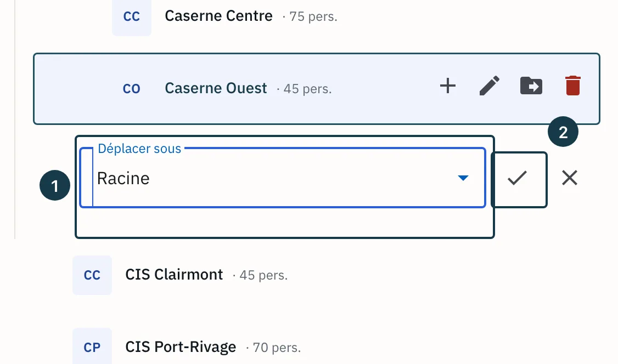Click the 70 pers. headcount text
Screen dimensions: 618x364
coord(277,348)
